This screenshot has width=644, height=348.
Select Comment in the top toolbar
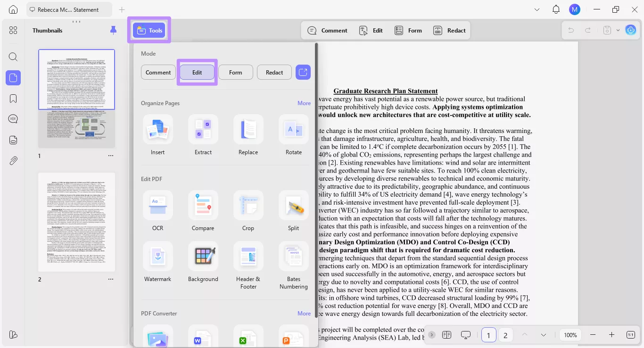pyautogui.click(x=327, y=30)
